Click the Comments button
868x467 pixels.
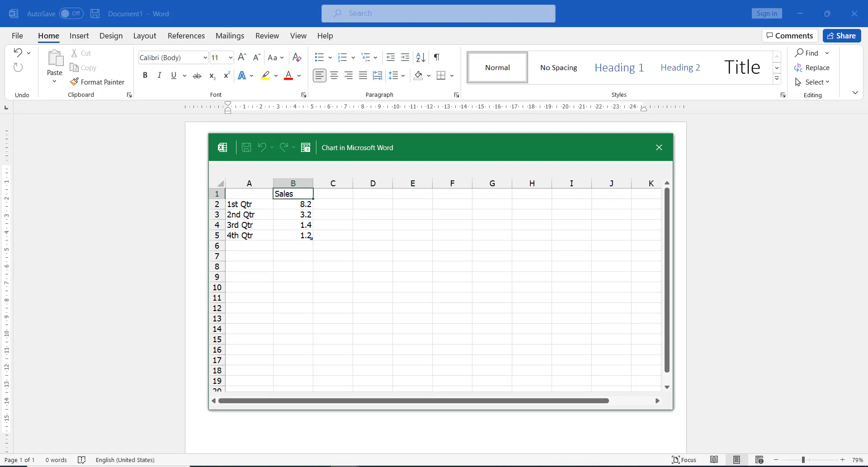[x=790, y=36]
